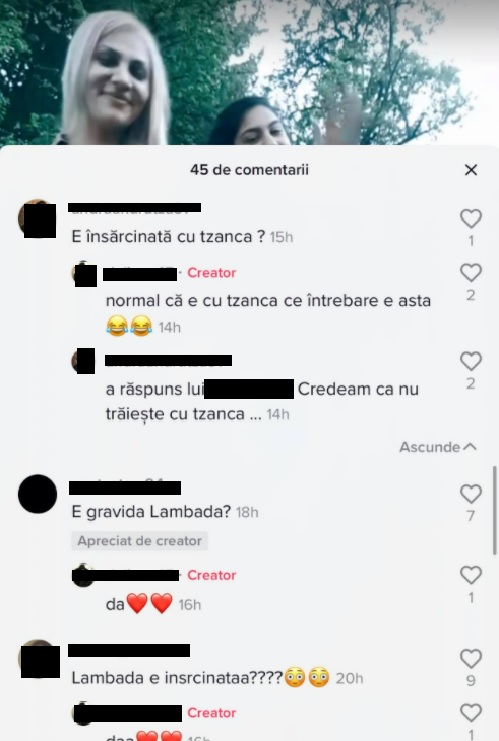Tap the Creator label above 'da' reply
This screenshot has width=499, height=741.
click(212, 575)
